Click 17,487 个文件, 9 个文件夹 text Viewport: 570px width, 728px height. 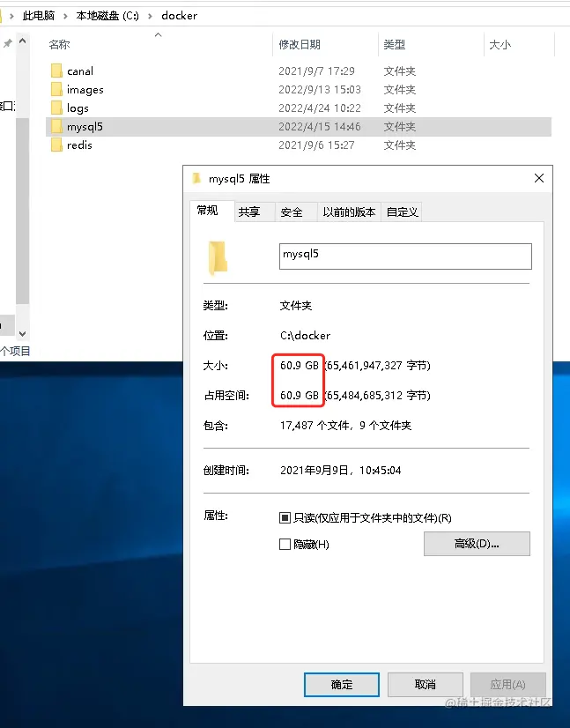point(346,426)
